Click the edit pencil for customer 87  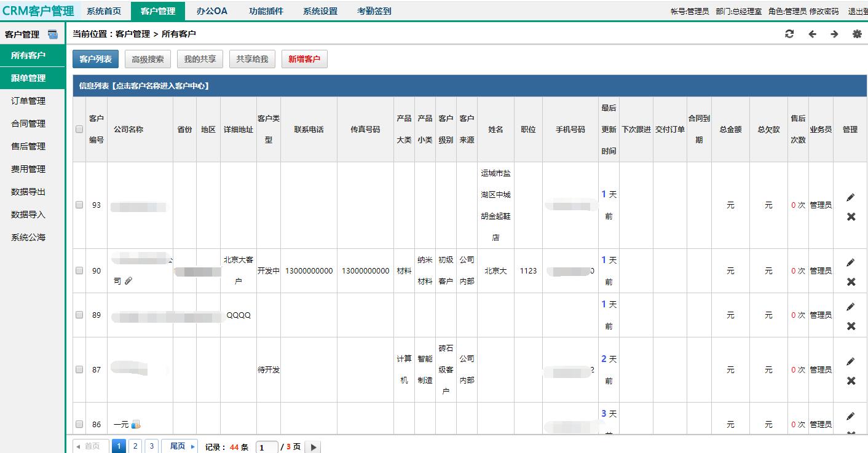pos(851,361)
